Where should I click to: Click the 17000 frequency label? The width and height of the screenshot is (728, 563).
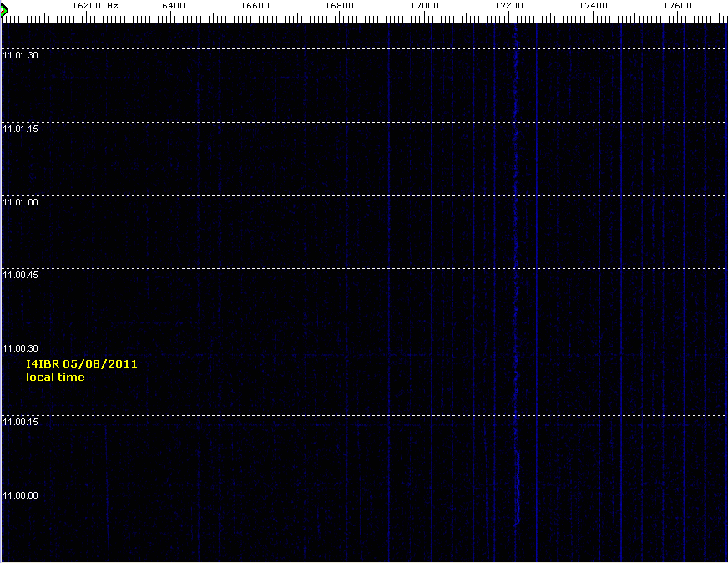point(424,6)
